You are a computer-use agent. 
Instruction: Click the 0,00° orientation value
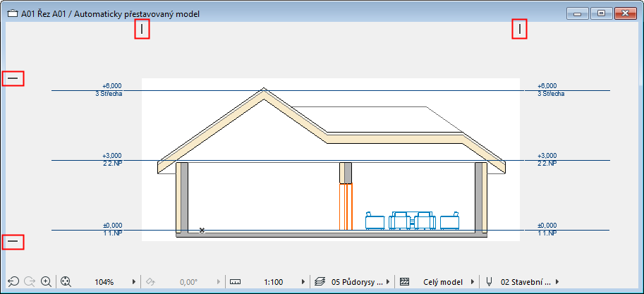(x=188, y=282)
